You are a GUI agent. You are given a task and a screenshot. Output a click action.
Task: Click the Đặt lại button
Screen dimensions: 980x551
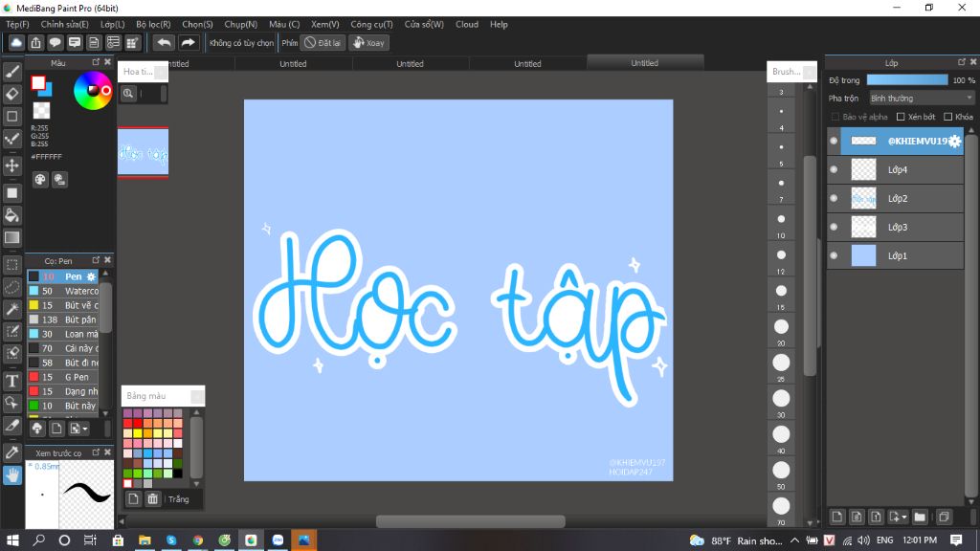[x=323, y=42]
